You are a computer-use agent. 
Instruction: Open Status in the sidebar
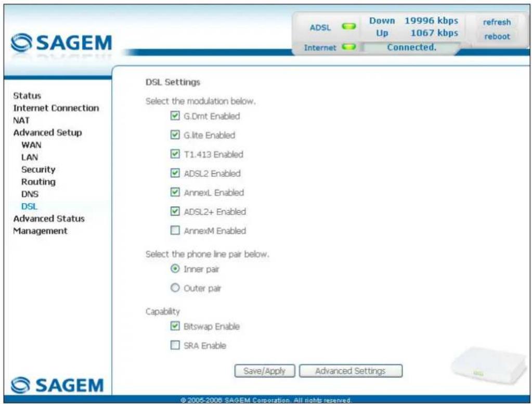[27, 96]
